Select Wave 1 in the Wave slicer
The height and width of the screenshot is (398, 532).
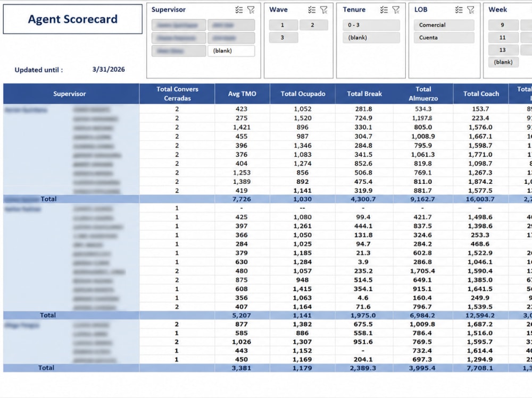coord(284,25)
